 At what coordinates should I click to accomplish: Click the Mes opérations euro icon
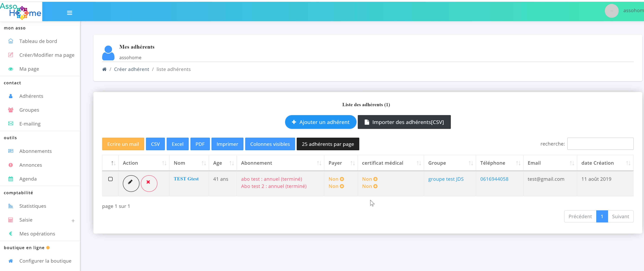(10, 234)
